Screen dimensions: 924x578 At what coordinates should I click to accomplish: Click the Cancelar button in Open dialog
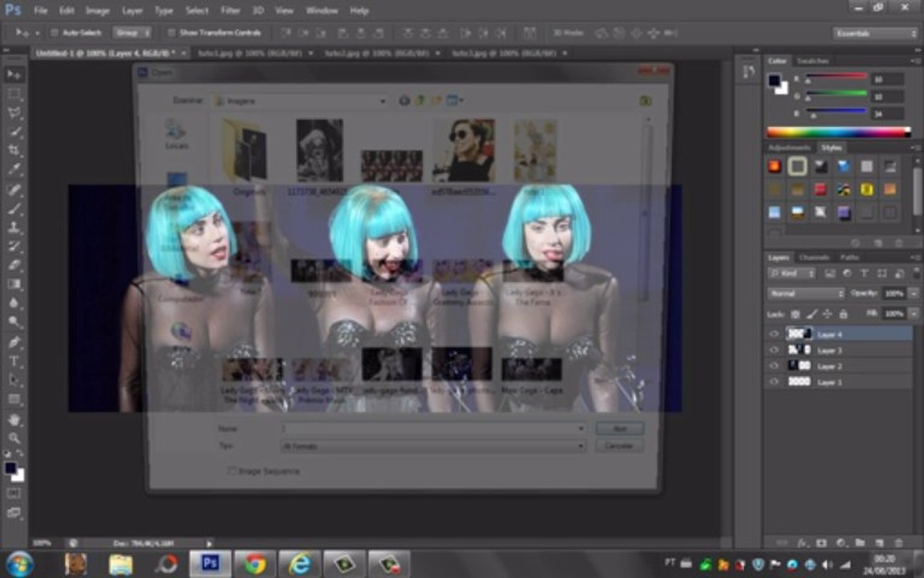(618, 446)
